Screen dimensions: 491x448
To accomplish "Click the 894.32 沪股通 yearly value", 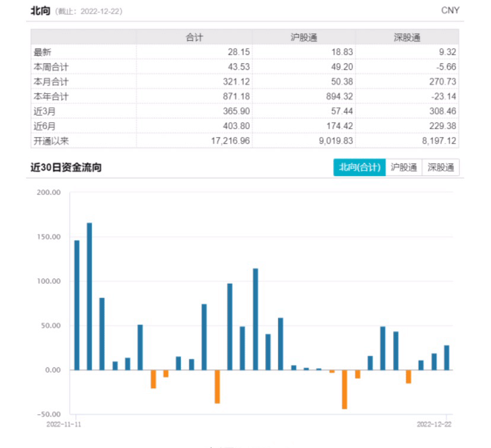I will coord(334,96).
